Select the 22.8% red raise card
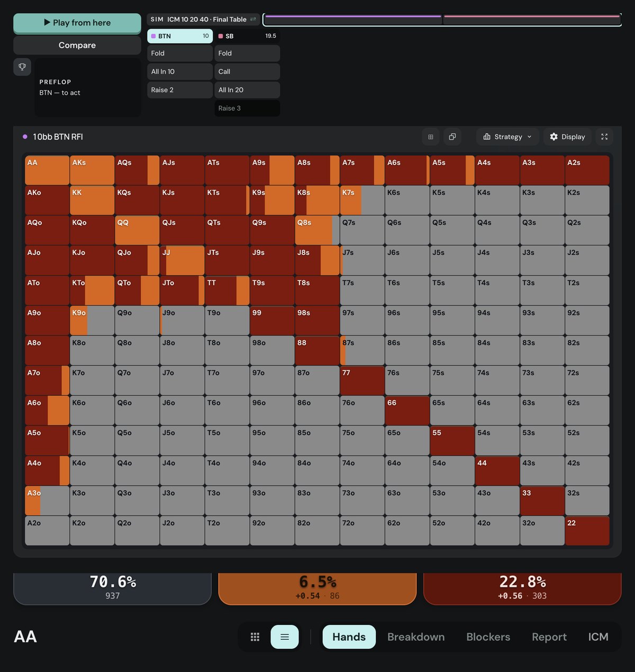This screenshot has height=672, width=635. [522, 588]
